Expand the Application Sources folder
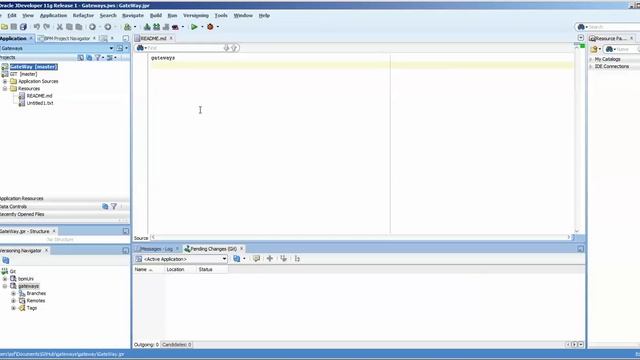The height and width of the screenshot is (360, 640). 5,81
